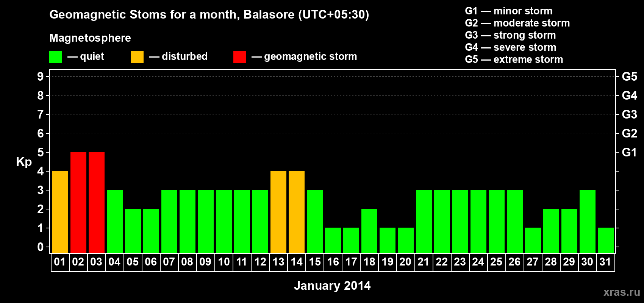Click the G3 strong storm legend entry
Screen dimensions: 644x303
[510, 35]
